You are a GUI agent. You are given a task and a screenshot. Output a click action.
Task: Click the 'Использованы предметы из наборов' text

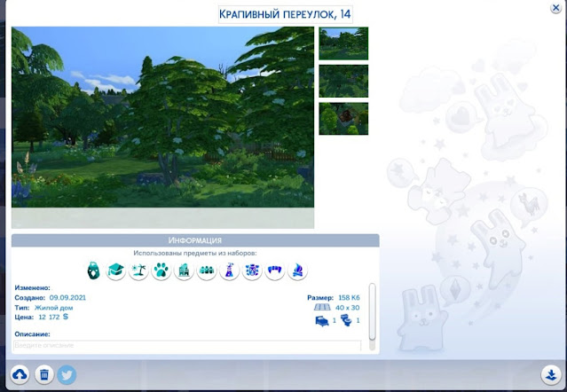[x=195, y=254]
